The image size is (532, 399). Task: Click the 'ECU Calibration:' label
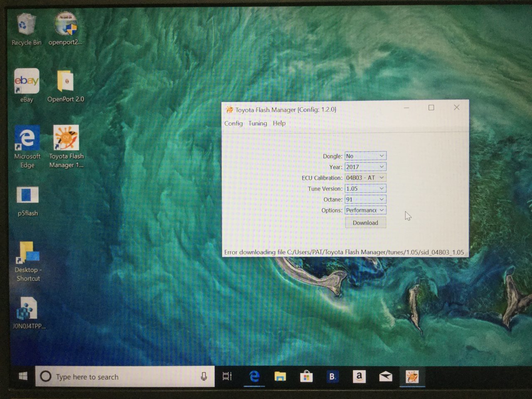point(322,178)
